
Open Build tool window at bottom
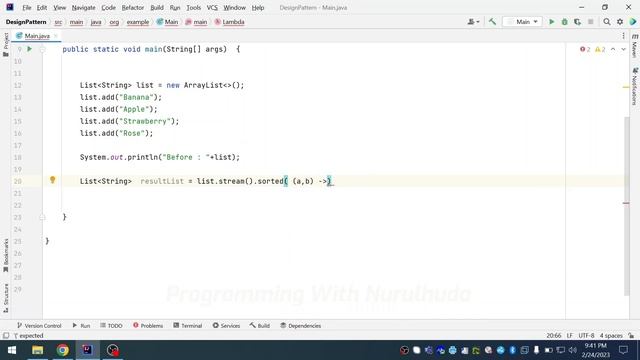[x=260, y=326]
